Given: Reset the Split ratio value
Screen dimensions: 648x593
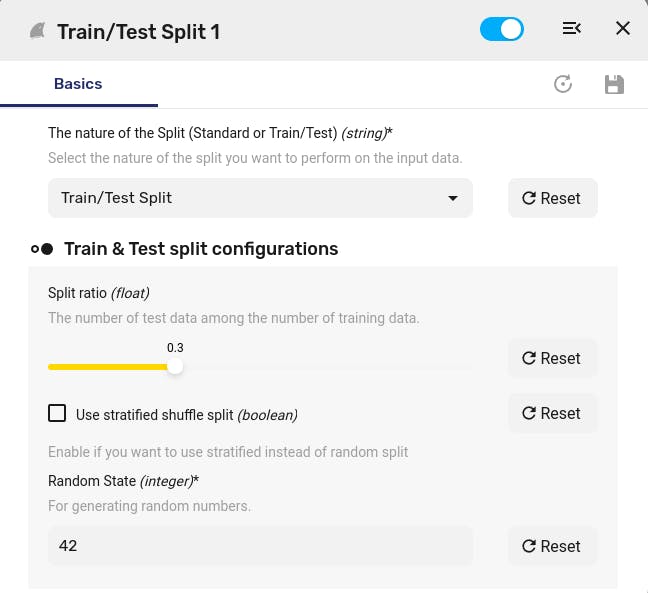Looking at the screenshot, I should 553,358.
